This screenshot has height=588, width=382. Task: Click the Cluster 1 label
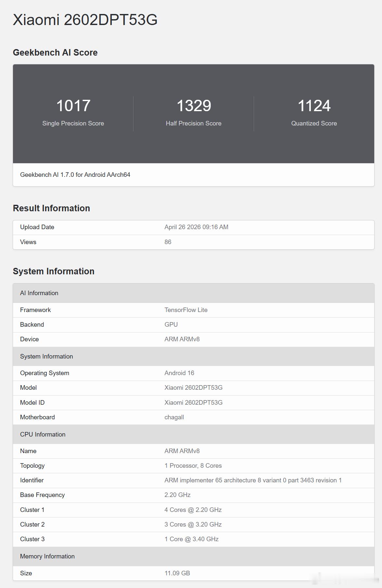point(32,510)
